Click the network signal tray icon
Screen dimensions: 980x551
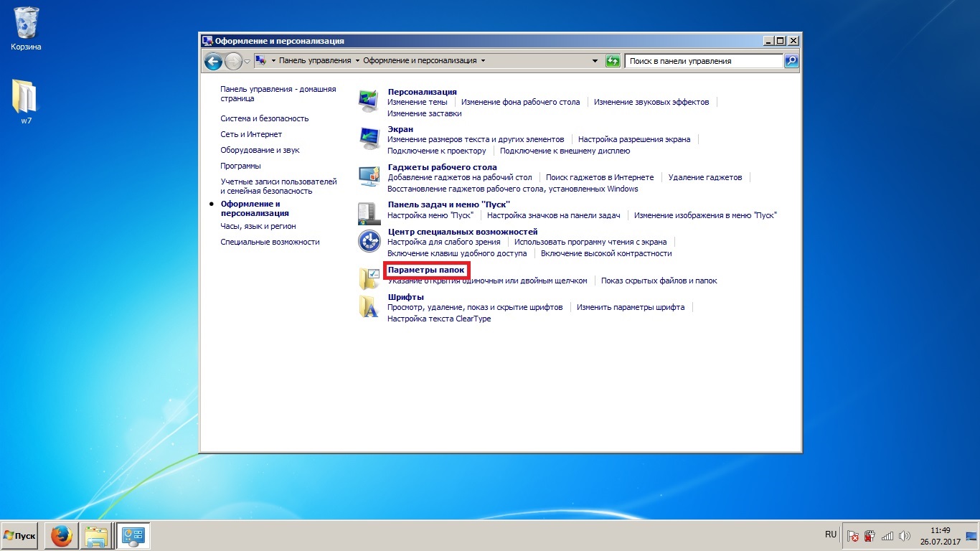(x=887, y=536)
